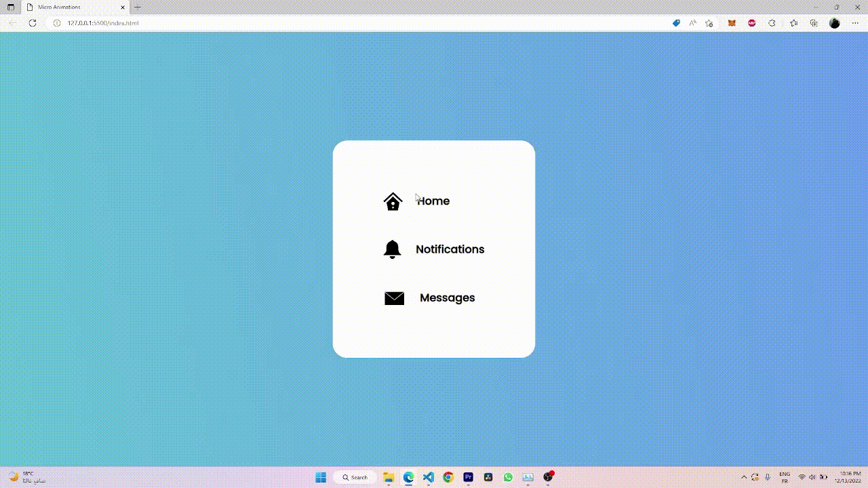Screen dimensions: 868x488
Task: Open the Collections icon
Action: pos(814,23)
